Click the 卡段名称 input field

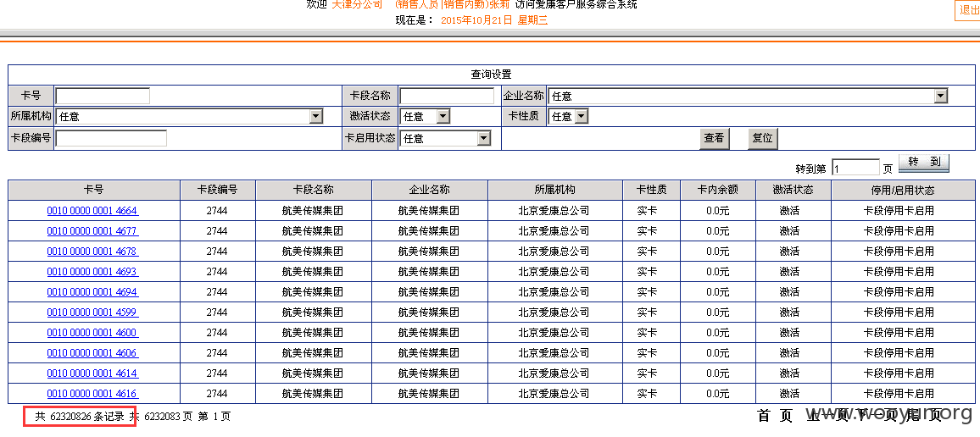coord(446,96)
